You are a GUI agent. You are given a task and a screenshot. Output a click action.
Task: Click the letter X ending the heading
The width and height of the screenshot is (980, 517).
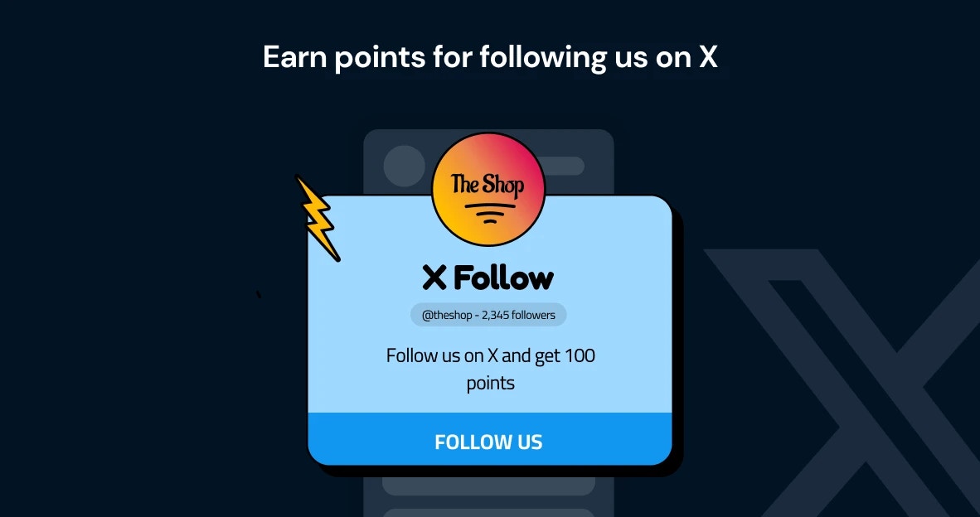point(707,57)
